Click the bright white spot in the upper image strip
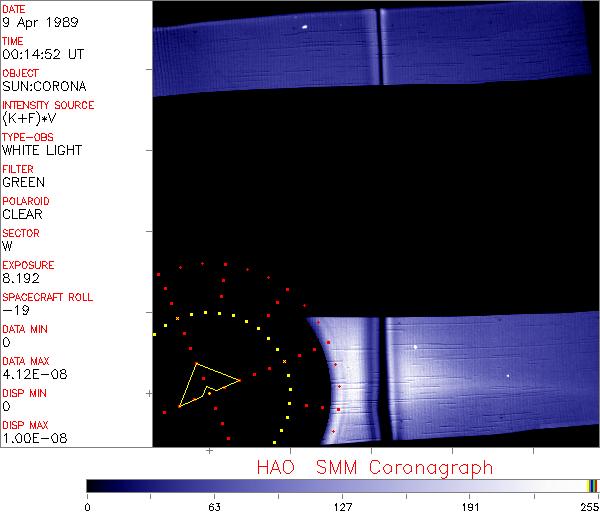 pos(304,27)
